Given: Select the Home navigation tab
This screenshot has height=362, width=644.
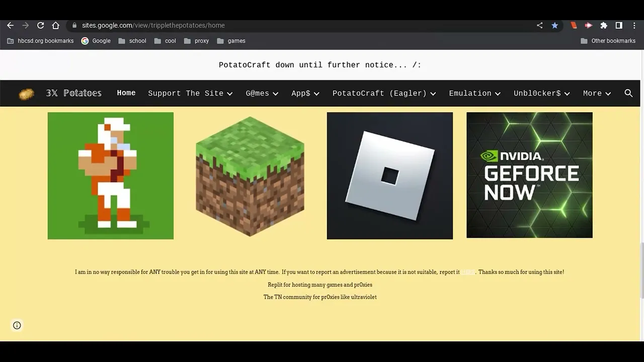Looking at the screenshot, I should click(x=126, y=93).
